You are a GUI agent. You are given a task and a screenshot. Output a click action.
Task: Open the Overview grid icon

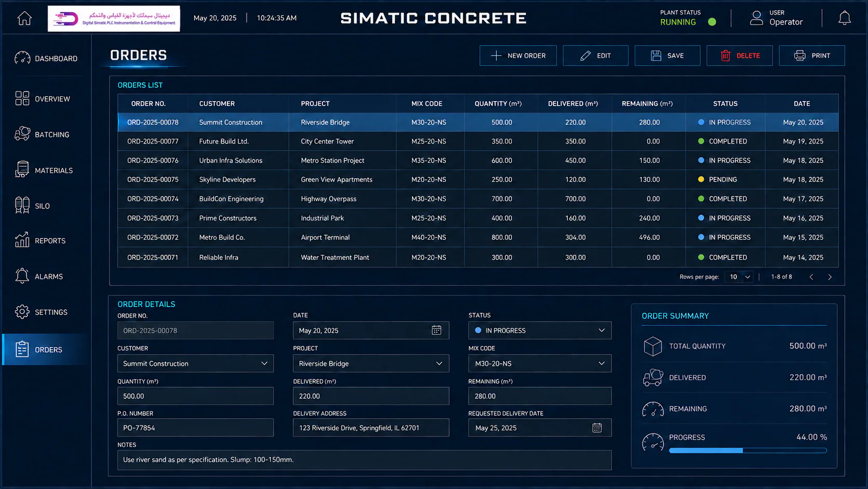(22, 98)
